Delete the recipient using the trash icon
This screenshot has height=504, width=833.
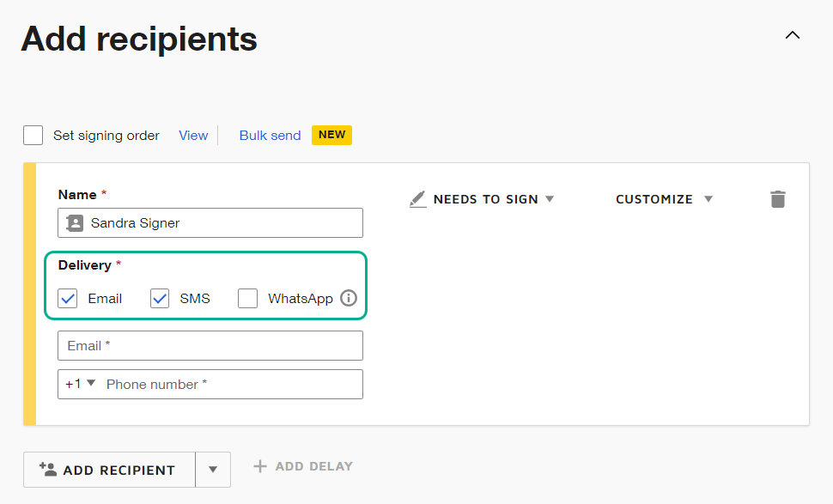point(778,198)
